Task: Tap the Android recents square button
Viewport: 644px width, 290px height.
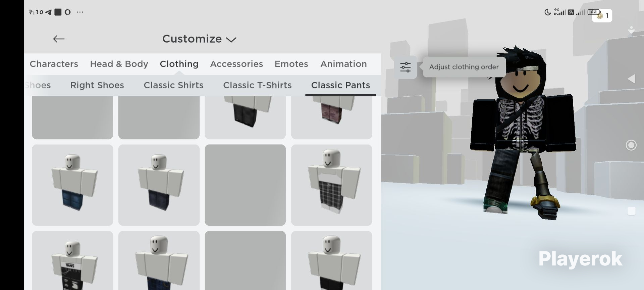Action: point(631,211)
